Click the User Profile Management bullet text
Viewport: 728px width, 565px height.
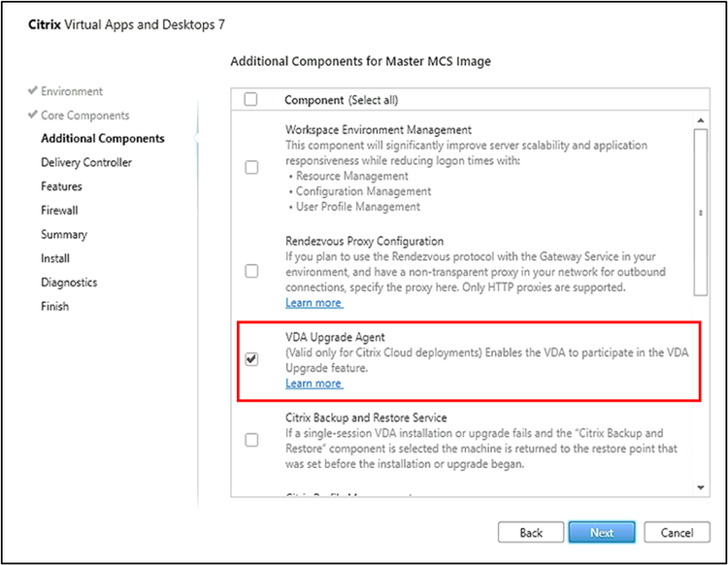point(358,207)
